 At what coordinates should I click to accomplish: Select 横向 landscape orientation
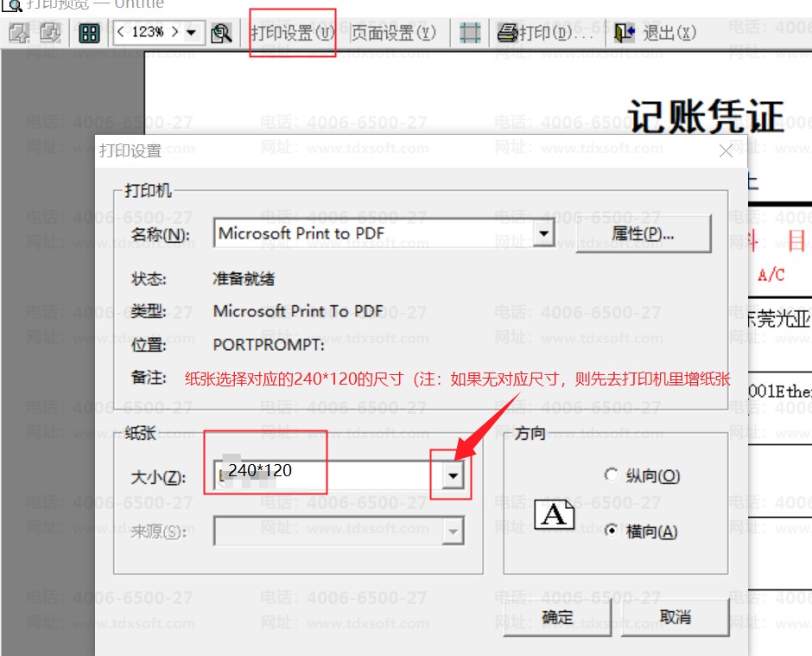(x=612, y=532)
